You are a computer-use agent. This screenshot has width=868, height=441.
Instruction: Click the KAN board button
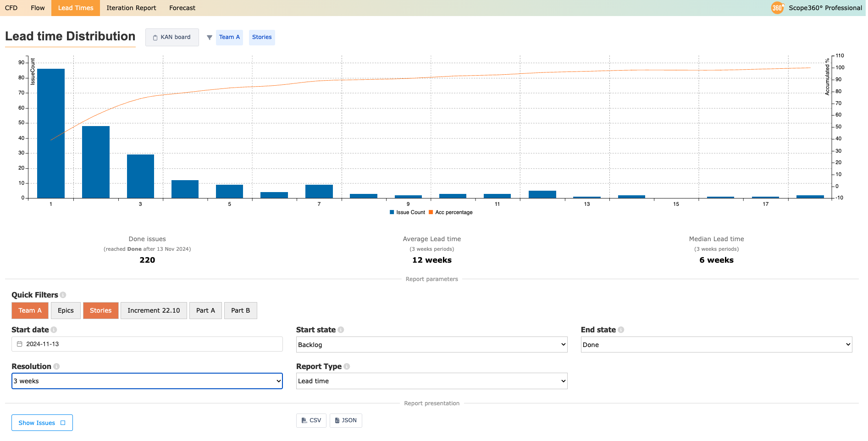tap(172, 37)
